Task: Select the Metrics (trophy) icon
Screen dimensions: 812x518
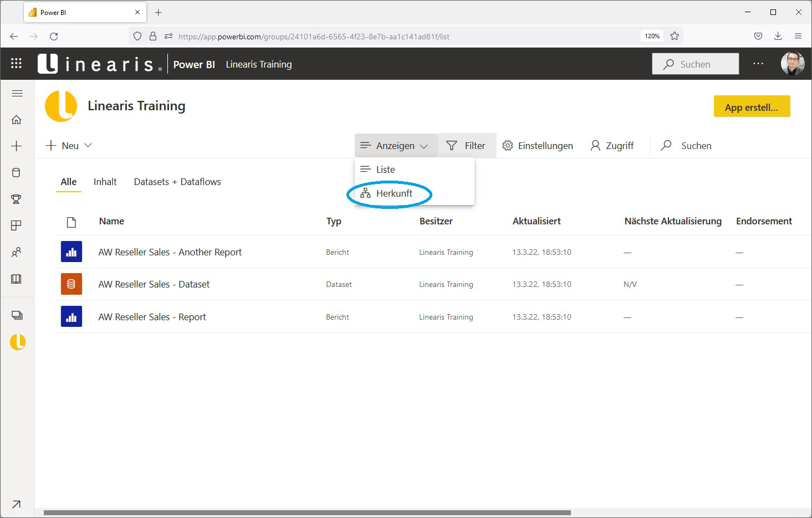Action: [x=17, y=199]
